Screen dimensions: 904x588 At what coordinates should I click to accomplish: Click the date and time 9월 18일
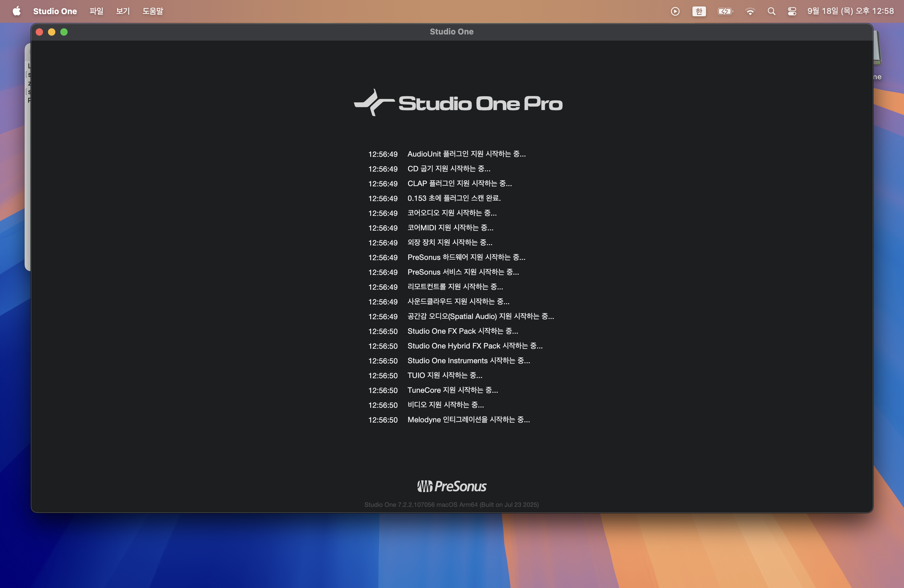point(850,11)
